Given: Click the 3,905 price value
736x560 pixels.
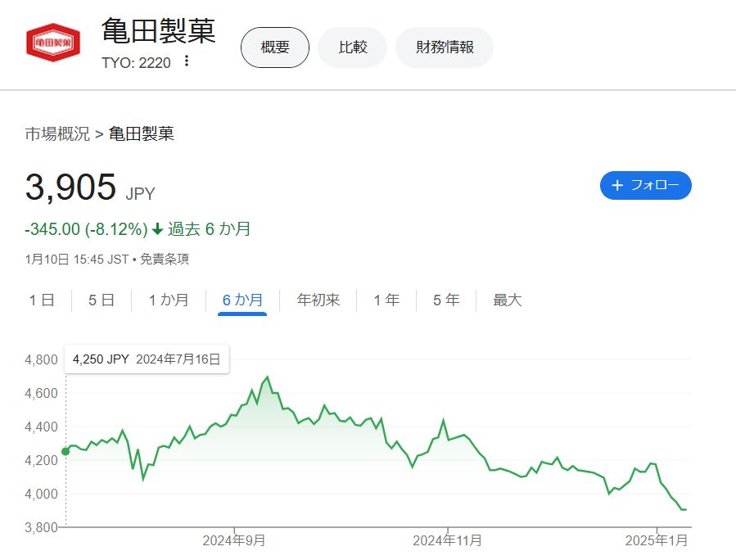Looking at the screenshot, I should (70, 187).
